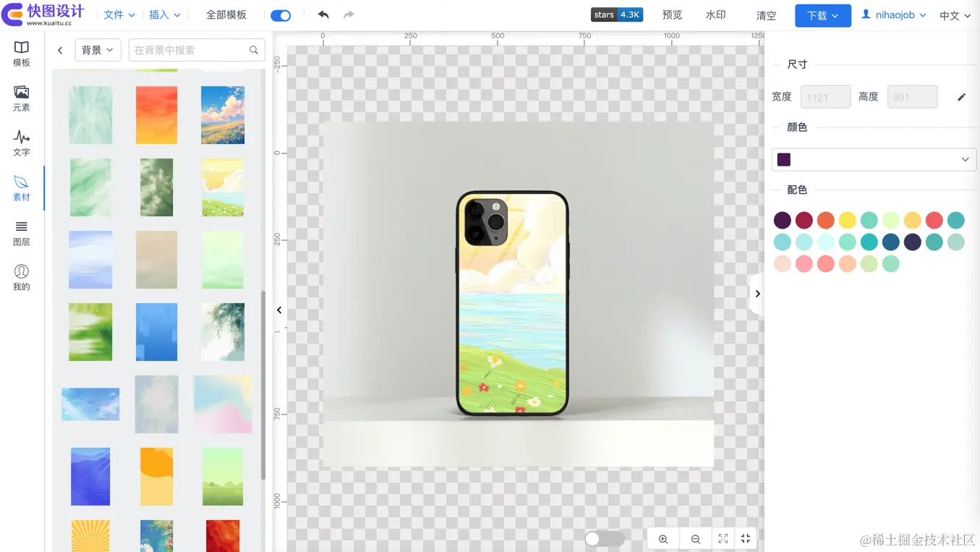Select the dark navy palette swatch
This screenshot has height=552, width=980.
pos(913,242)
